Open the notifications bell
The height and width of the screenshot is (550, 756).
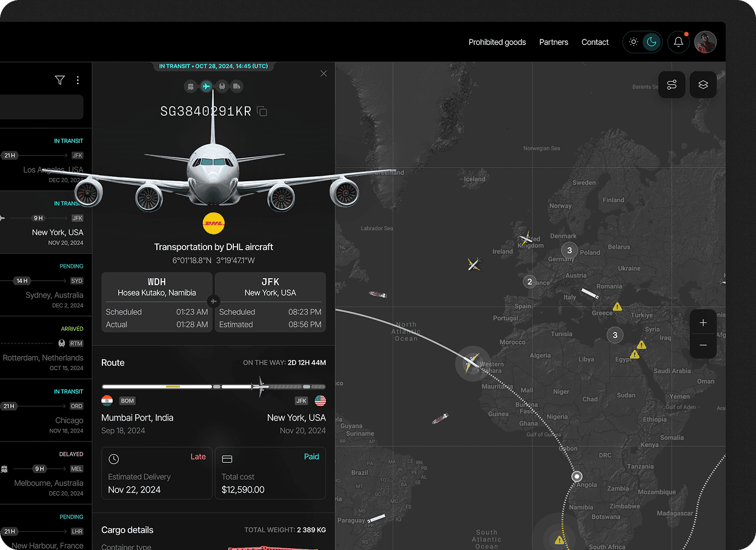coord(678,42)
